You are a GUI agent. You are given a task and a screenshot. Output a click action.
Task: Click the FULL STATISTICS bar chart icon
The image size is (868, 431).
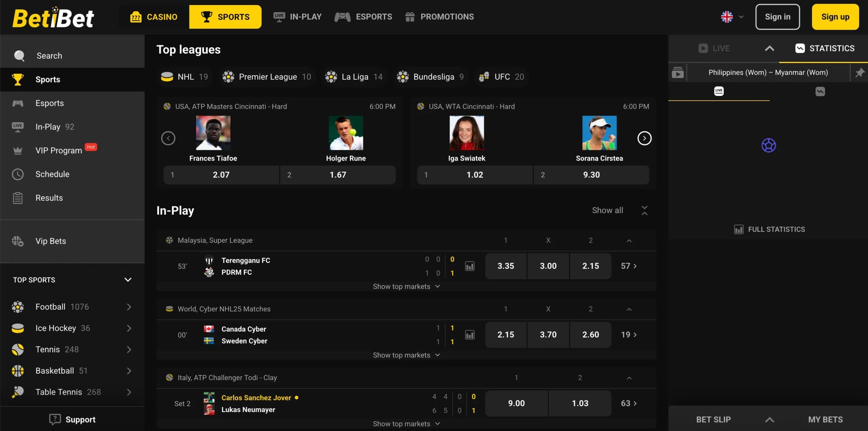pos(738,229)
